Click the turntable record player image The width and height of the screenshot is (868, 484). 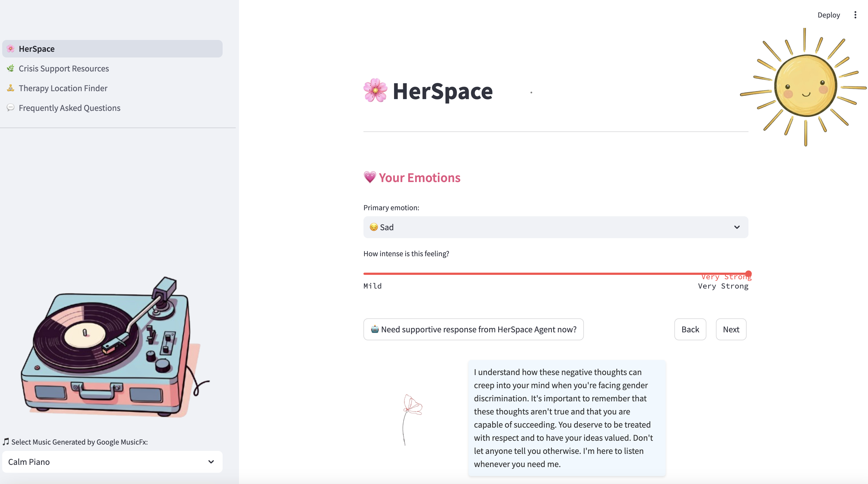111,347
